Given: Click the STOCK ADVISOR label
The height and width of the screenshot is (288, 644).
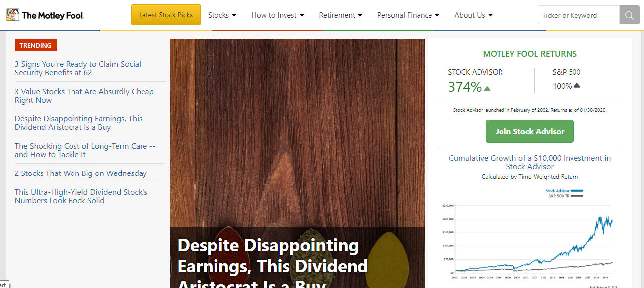Looking at the screenshot, I should pos(475,72).
